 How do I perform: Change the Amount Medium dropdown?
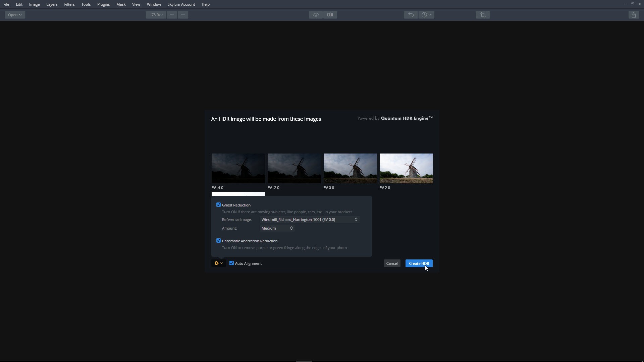point(277,228)
